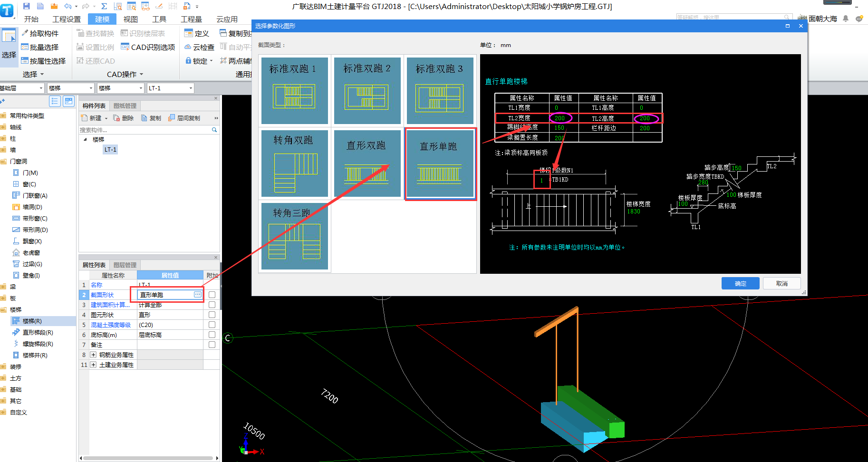The width and height of the screenshot is (868, 462).
Task: Click the overflow arrows in component list toolbar
Action: pyautogui.click(x=216, y=118)
